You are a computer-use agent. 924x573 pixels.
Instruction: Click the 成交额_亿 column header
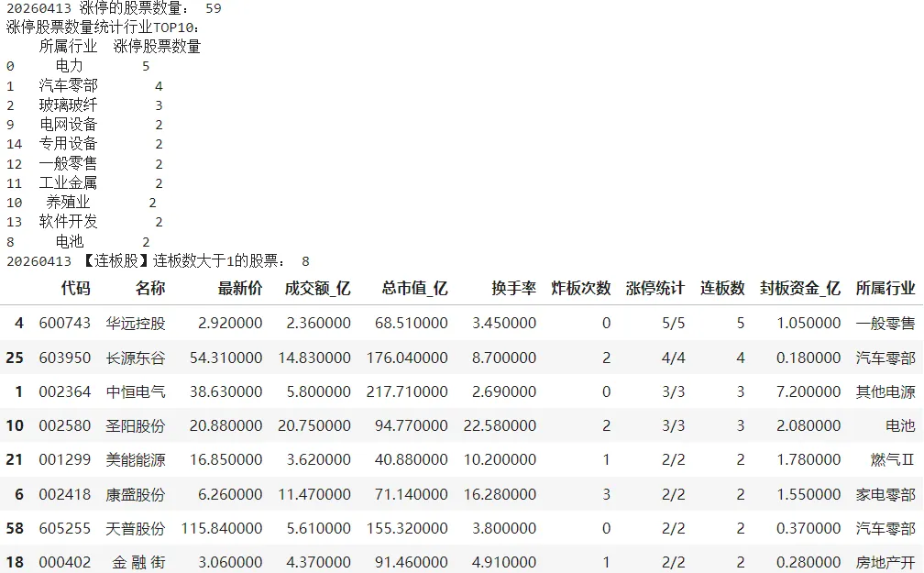(x=317, y=288)
